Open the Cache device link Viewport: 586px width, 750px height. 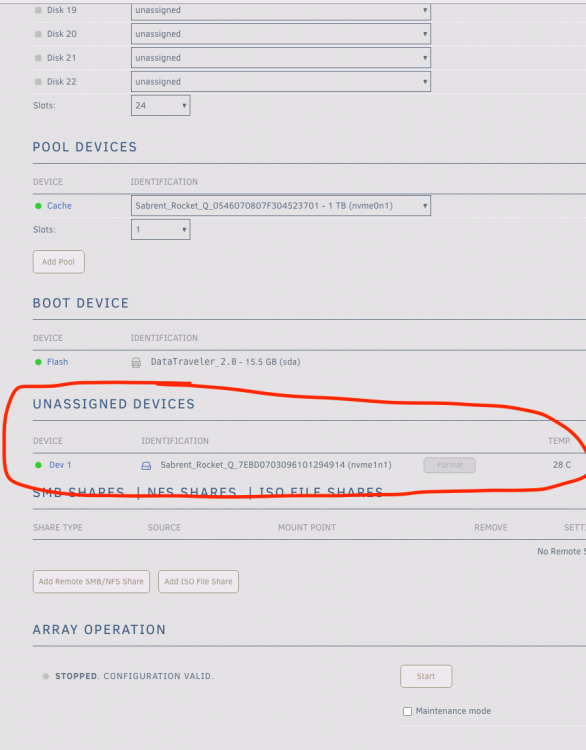coord(59,206)
